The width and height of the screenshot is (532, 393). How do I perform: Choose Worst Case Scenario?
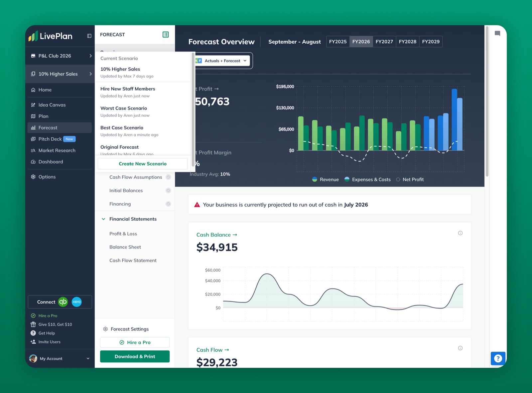tap(143, 111)
